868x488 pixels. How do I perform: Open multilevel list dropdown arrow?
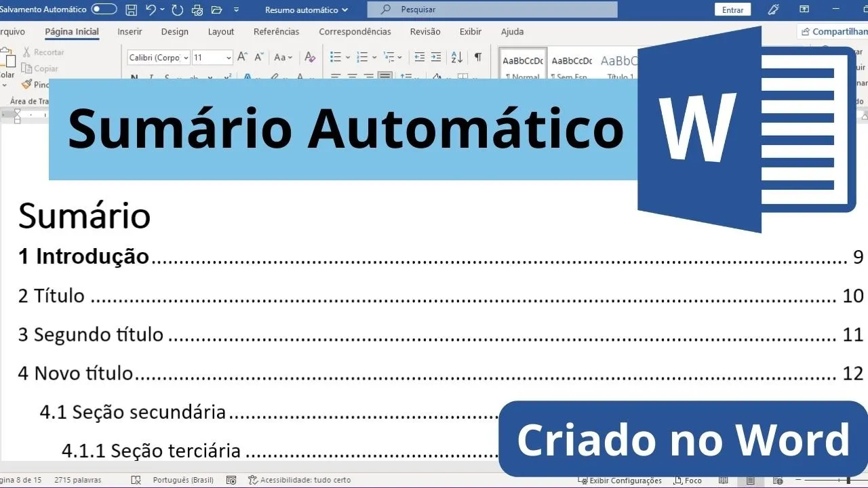(400, 58)
